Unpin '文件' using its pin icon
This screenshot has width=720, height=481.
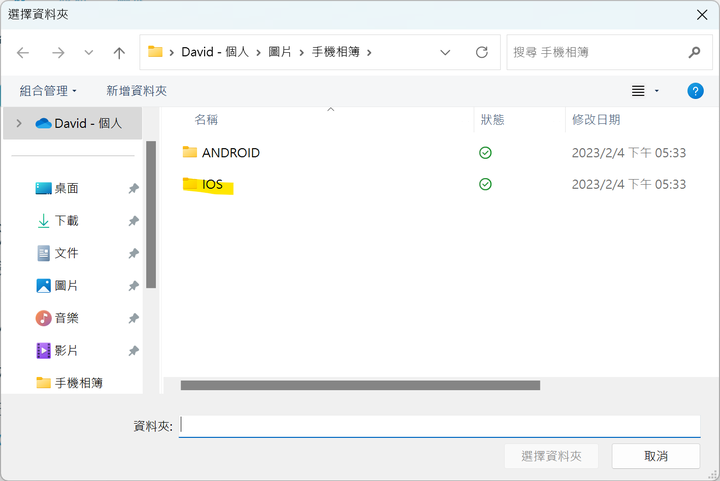pos(134,253)
